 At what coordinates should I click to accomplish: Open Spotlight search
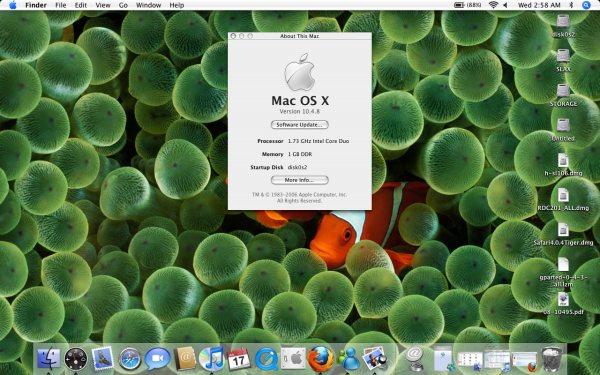pyautogui.click(x=586, y=5)
